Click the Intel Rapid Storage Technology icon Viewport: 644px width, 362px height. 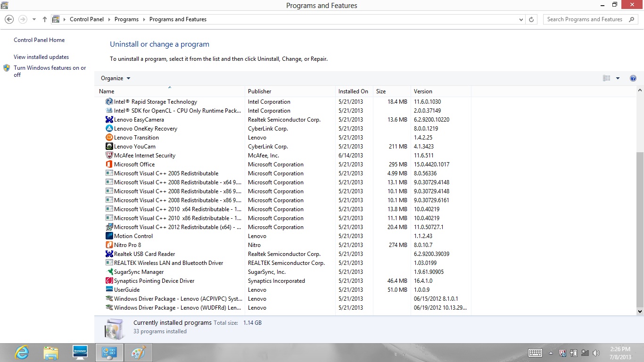tap(109, 102)
